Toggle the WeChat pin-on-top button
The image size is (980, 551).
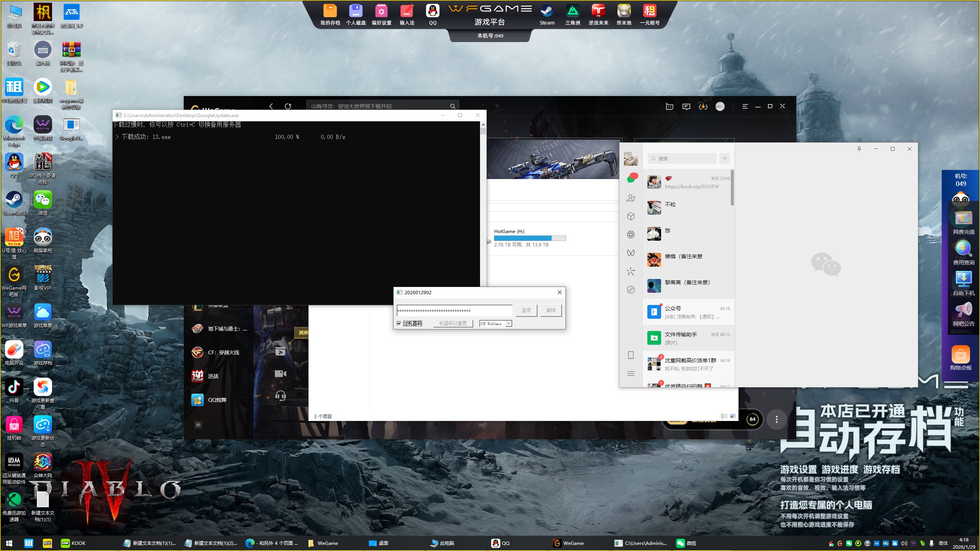tap(859, 149)
